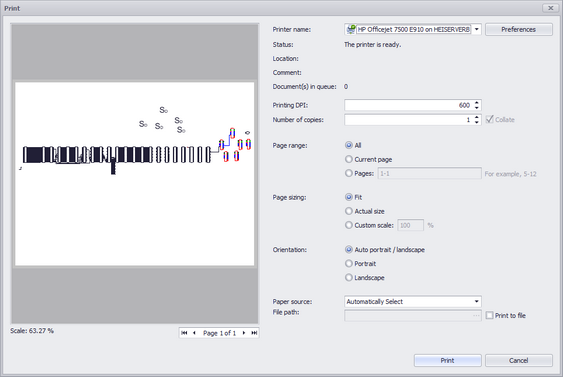The width and height of the screenshot is (563, 377).
Task: Click the Page 1 of 1 indicator
Action: [219, 333]
